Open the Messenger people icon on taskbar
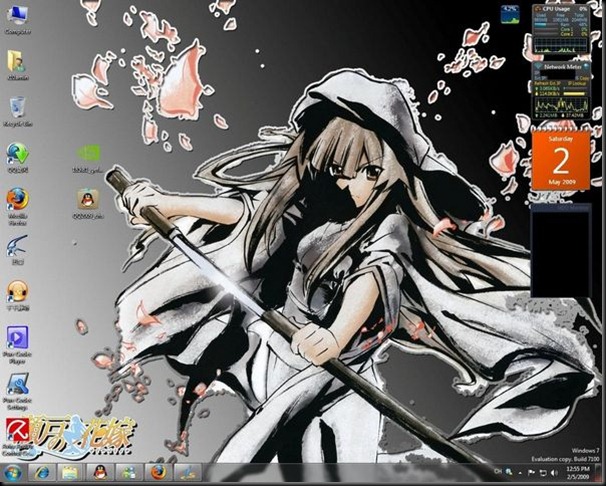The width and height of the screenshot is (606, 486). coord(129,473)
